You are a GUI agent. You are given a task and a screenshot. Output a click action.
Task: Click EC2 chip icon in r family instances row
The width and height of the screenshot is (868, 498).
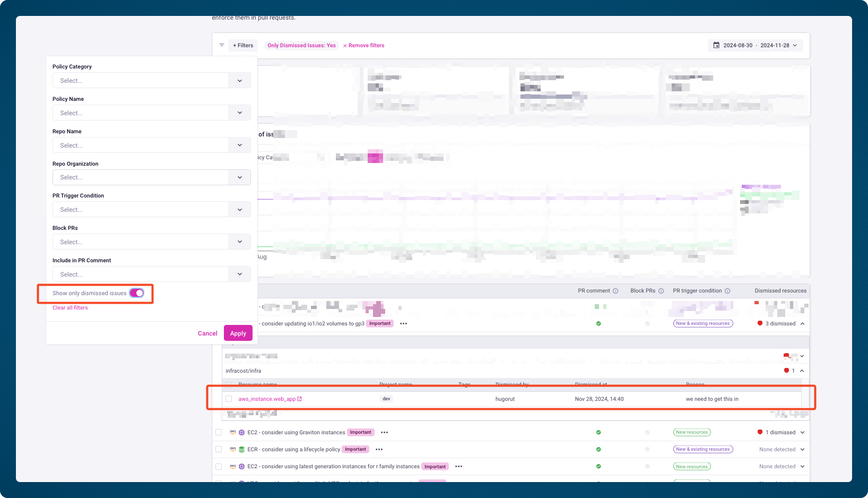tap(241, 466)
